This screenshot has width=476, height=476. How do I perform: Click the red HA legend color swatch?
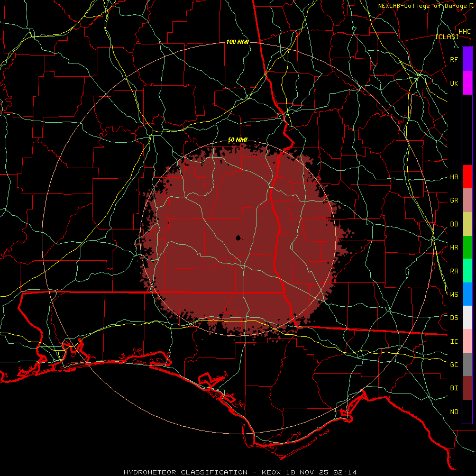(467, 177)
